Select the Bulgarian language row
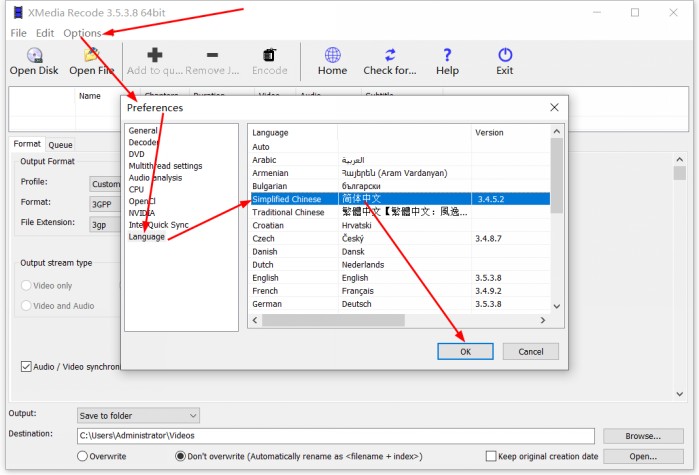 400,186
